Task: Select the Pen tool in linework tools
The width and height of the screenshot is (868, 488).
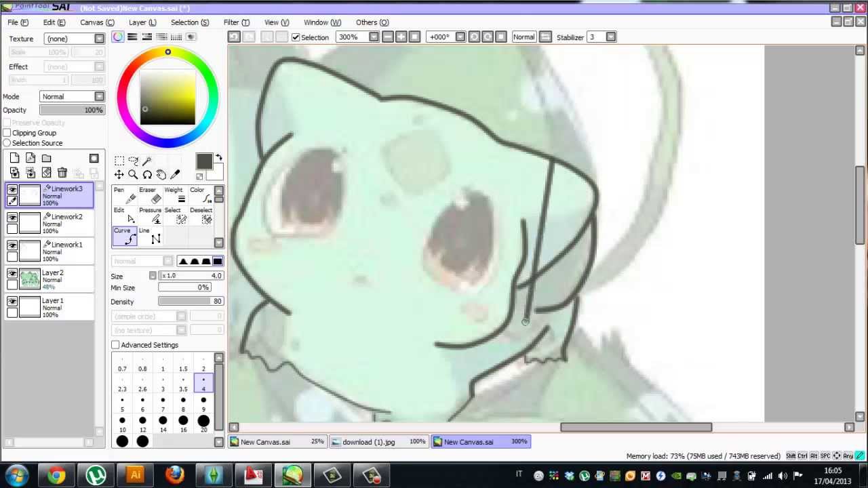Action: point(125,195)
